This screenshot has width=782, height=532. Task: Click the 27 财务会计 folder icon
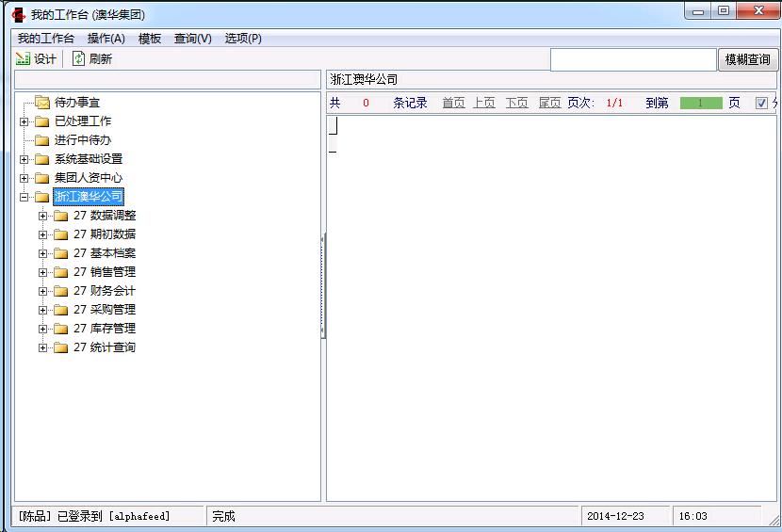click(60, 291)
